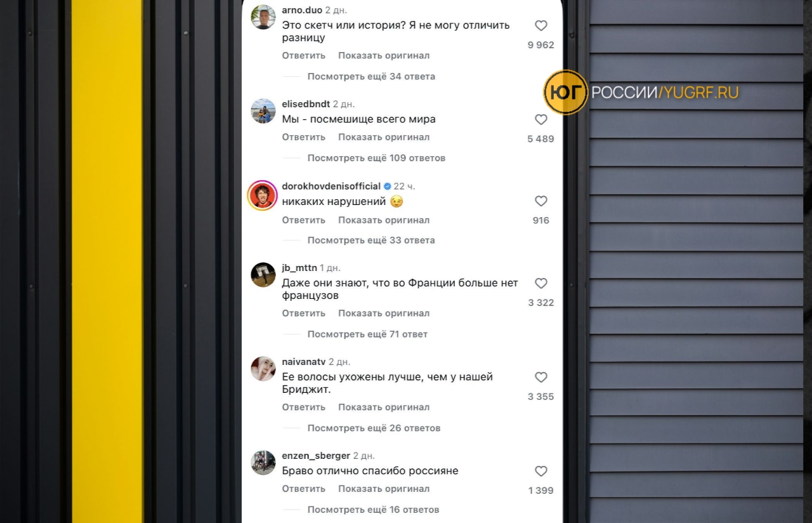Show original text of elisedbndt's comment

click(x=384, y=137)
